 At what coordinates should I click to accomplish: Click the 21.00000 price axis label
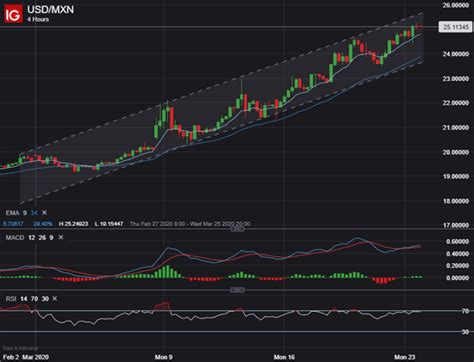click(x=456, y=128)
